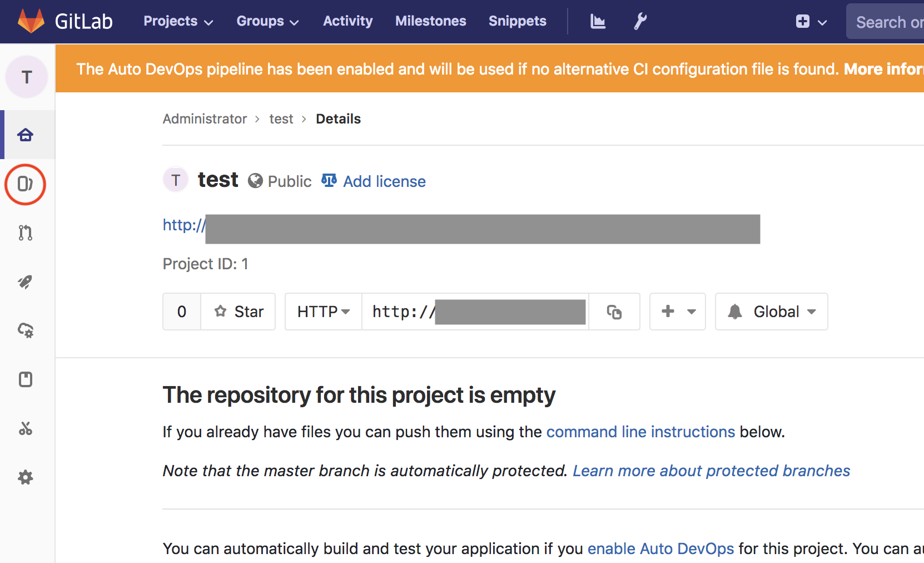Click command line instructions link
This screenshot has height=563, width=924.
640,432
